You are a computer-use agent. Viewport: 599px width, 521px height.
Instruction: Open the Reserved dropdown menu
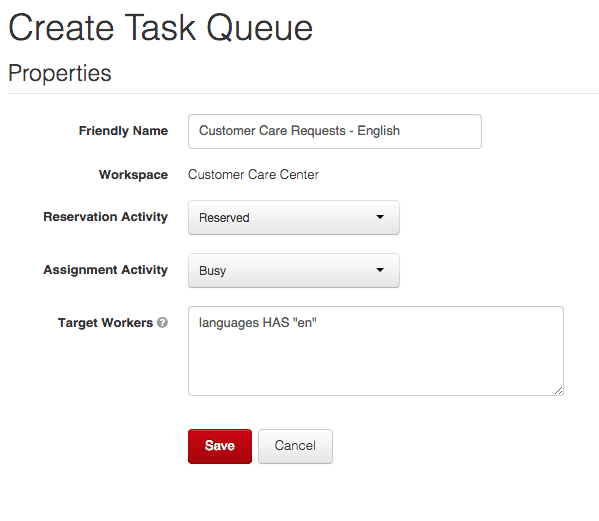(x=294, y=218)
